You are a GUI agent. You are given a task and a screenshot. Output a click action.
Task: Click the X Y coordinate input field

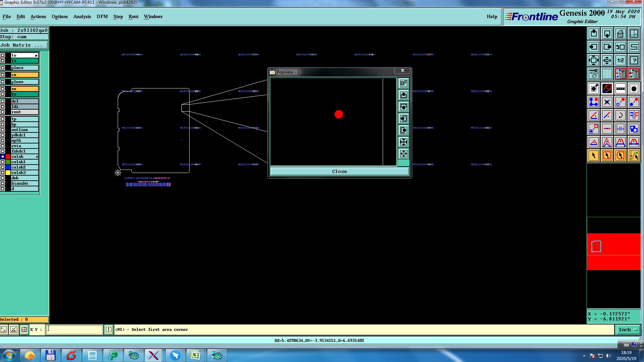74,329
